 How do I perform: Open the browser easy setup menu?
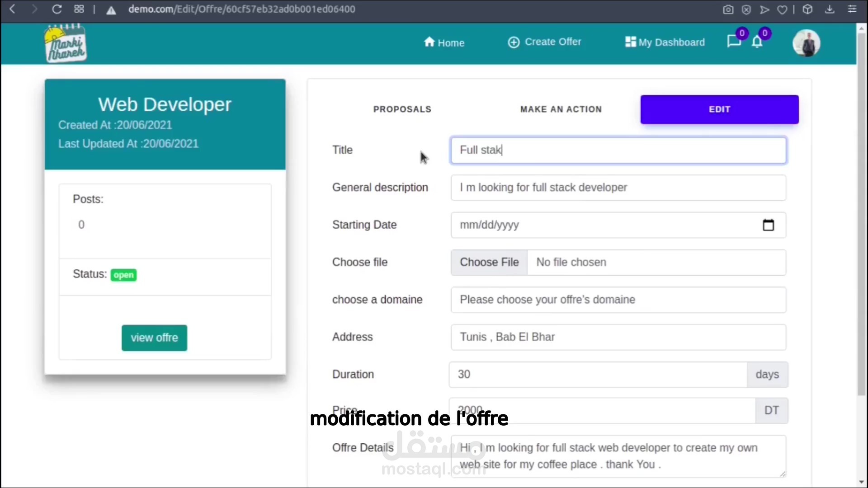tap(852, 9)
